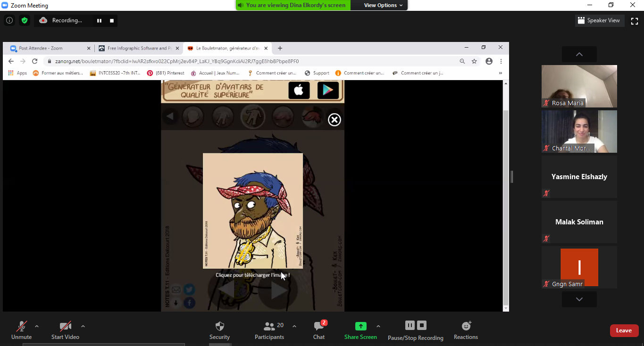Open the Participants list
Screen dimensions: 644x346
click(x=269, y=330)
